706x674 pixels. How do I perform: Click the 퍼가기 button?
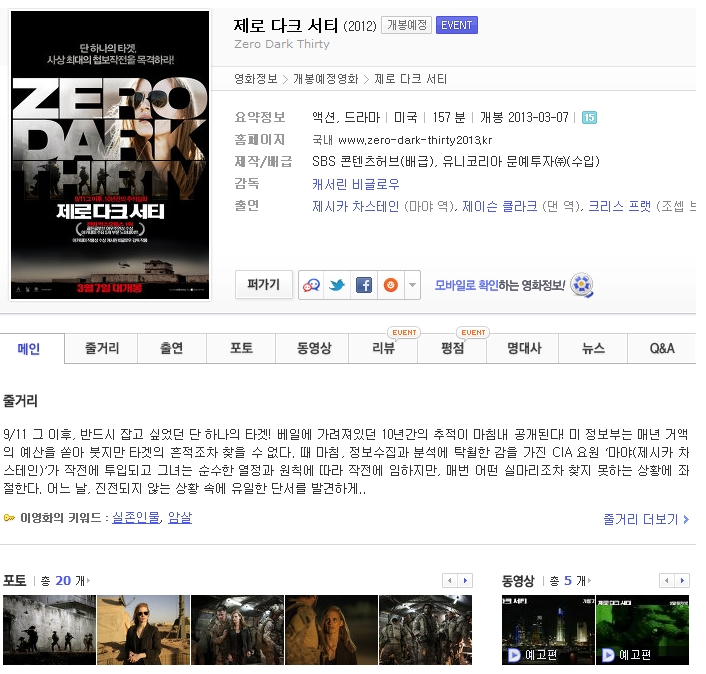point(264,284)
